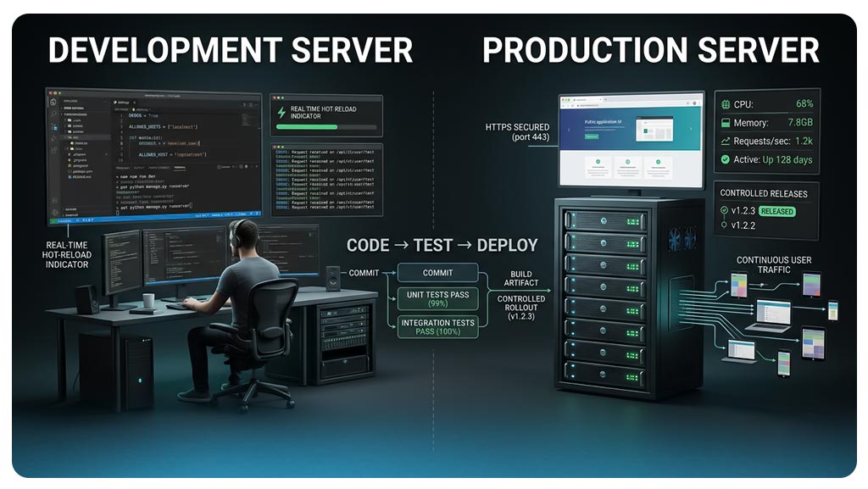868x489 pixels.
Task: Select the open file tab in the code editor
Action: tap(125, 103)
